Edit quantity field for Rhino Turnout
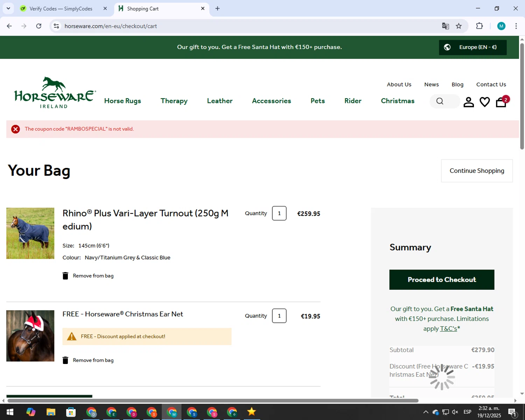The width and height of the screenshot is (525, 420). pos(279,213)
